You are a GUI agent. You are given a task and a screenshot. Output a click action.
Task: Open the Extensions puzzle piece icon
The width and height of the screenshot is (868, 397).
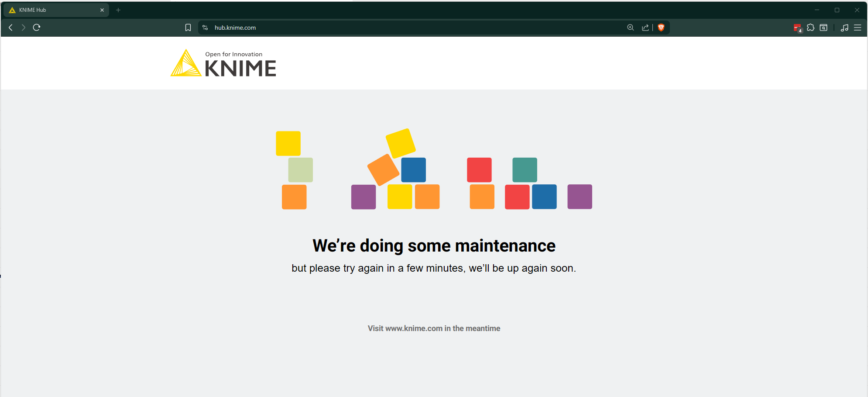(810, 28)
